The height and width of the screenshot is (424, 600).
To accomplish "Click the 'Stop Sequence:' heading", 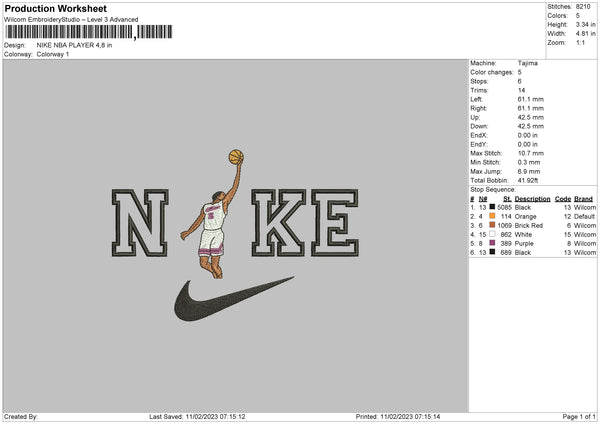I will pos(493,190).
